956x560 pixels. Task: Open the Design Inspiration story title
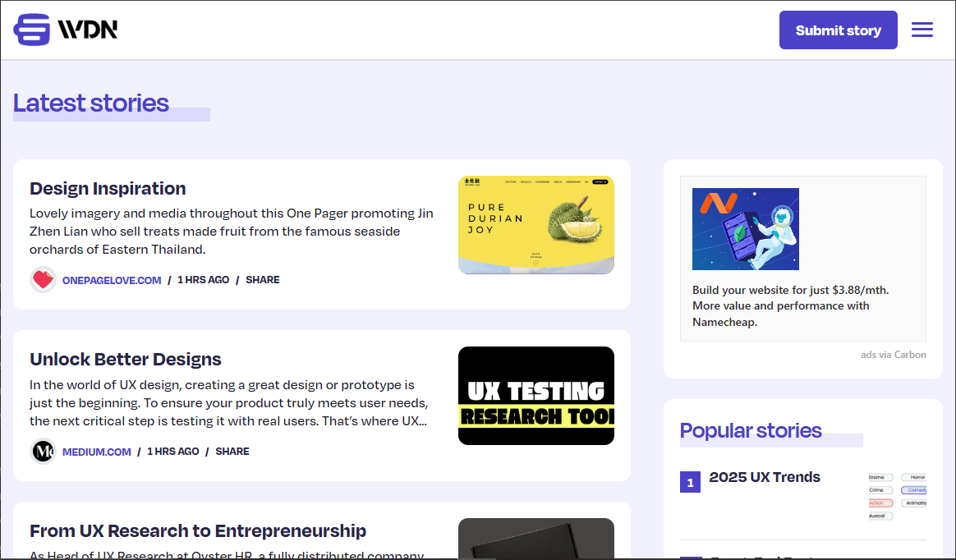click(108, 188)
